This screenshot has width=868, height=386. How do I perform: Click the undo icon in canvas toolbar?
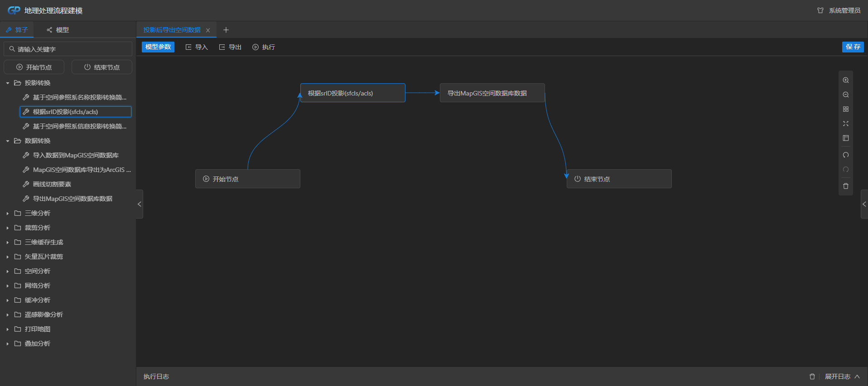[845, 155]
